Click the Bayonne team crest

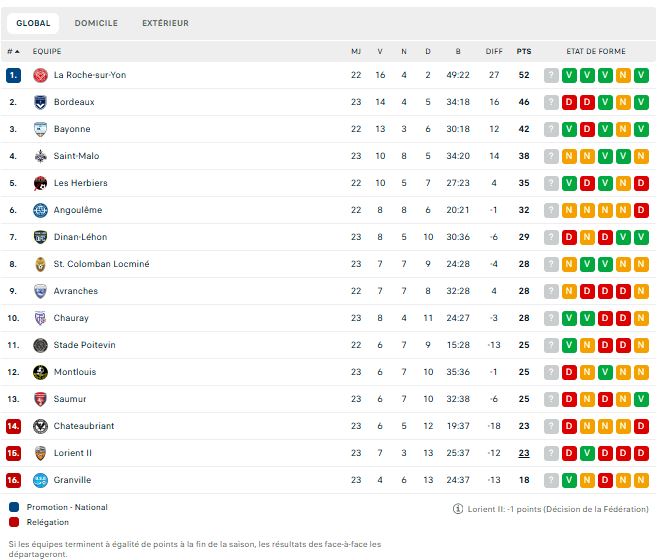coord(40,129)
